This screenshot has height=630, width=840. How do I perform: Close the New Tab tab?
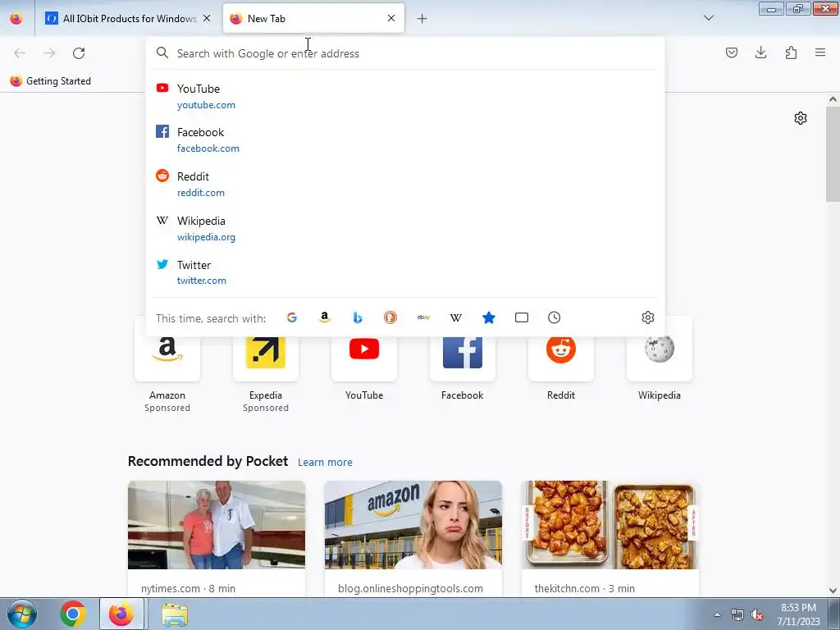[391, 18]
